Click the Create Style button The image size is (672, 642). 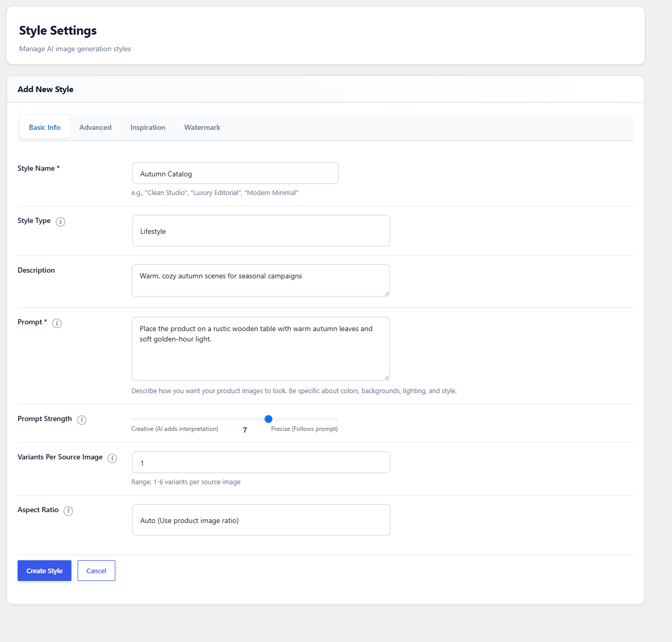click(x=44, y=571)
